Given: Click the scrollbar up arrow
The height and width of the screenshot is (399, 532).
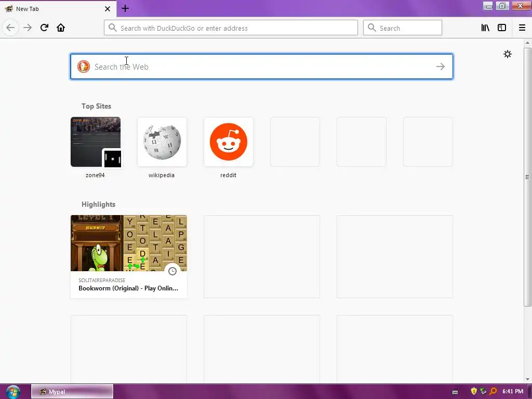Looking at the screenshot, I should coord(527,43).
